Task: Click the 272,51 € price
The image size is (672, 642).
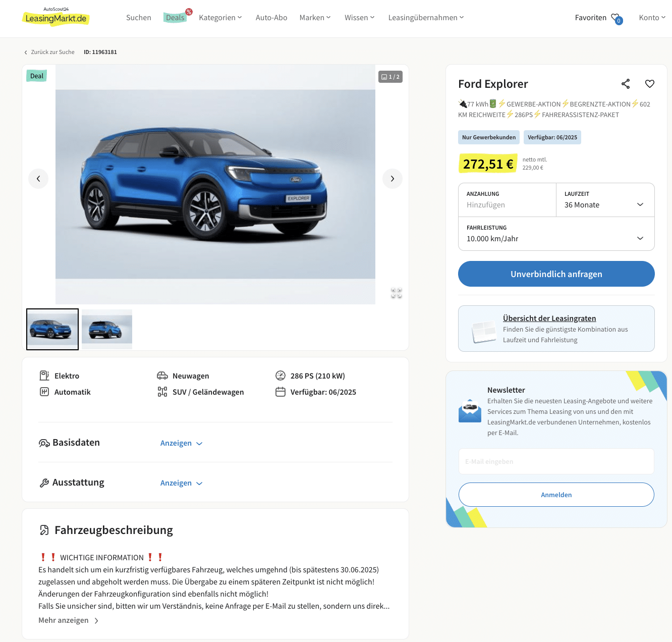Action: coord(488,164)
